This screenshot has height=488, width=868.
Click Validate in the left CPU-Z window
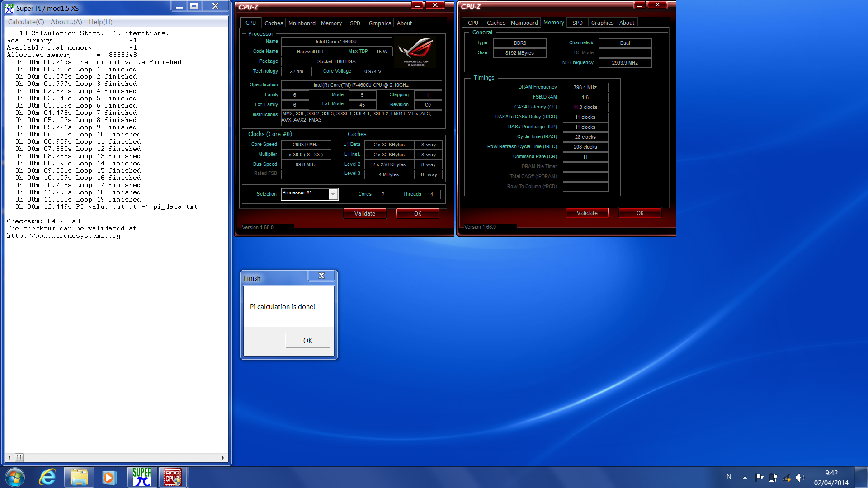(365, 213)
